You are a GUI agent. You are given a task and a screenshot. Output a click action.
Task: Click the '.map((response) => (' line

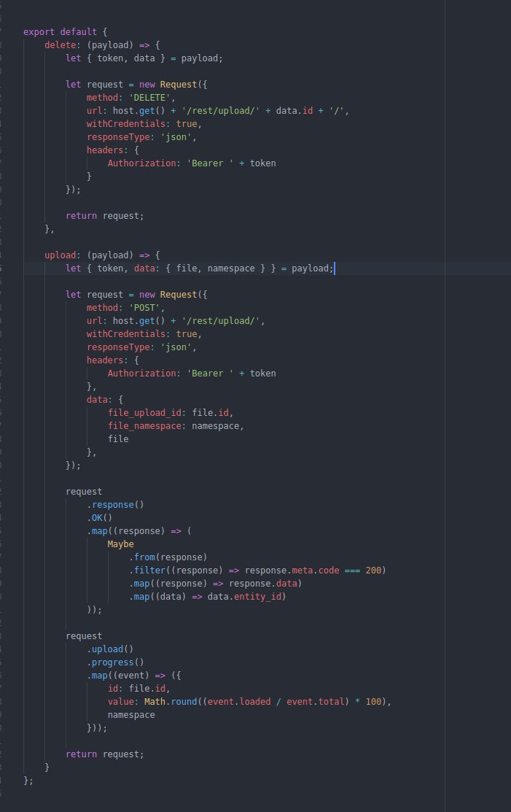(x=139, y=531)
